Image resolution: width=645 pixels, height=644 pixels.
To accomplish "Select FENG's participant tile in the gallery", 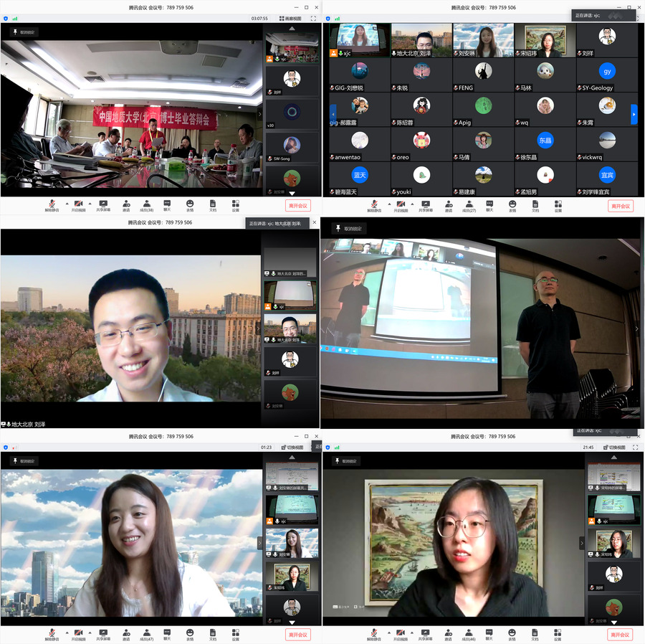I will [x=484, y=75].
